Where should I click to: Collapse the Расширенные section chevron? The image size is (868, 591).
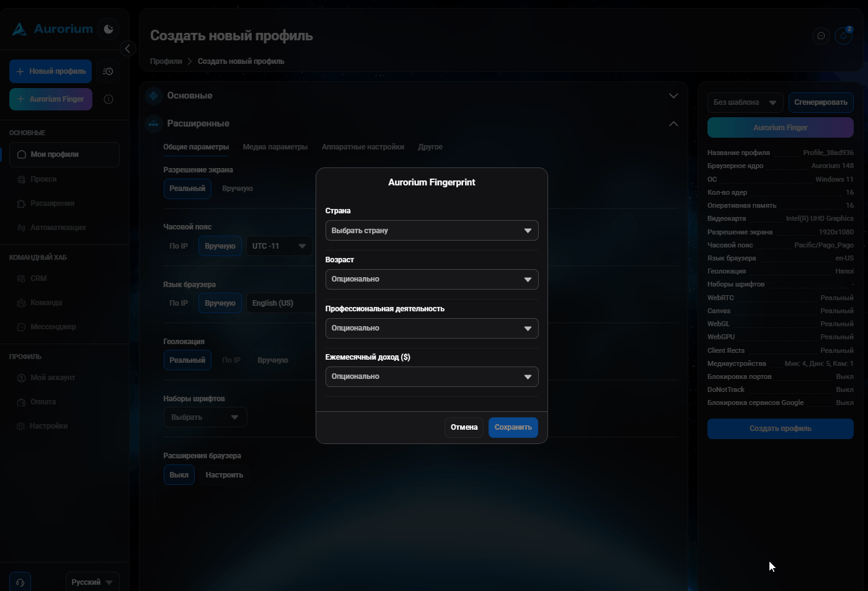673,123
